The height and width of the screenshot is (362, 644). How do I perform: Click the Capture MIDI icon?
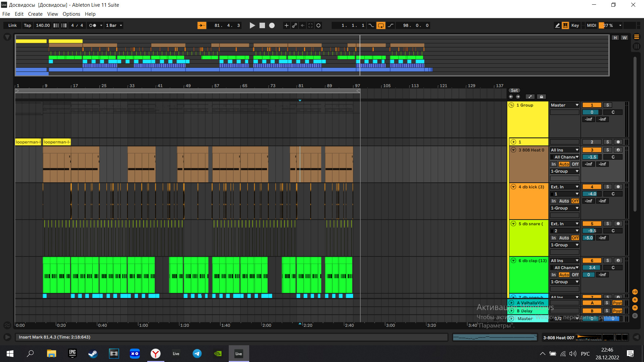pyautogui.click(x=311, y=25)
